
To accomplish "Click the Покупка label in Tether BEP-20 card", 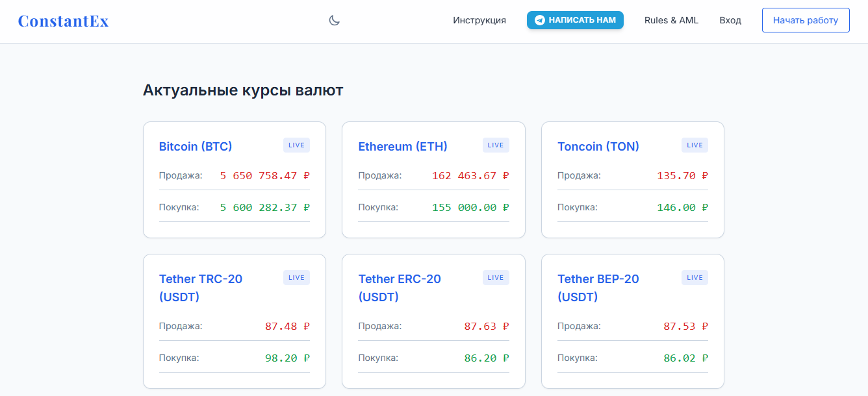I will (577, 358).
